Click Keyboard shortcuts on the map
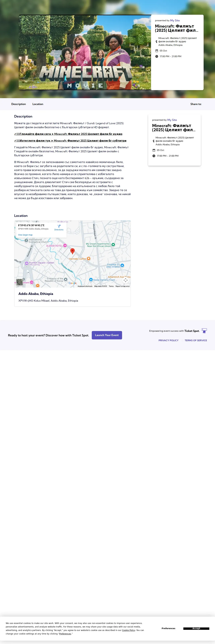The image size is (215, 644). pos(85,286)
